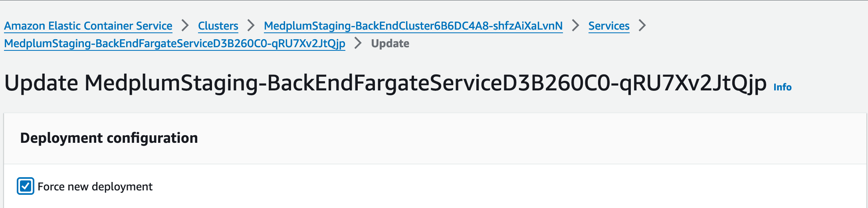The height and width of the screenshot is (208, 868).
Task: Click the Update breadcrumb current page text
Action: (390, 44)
